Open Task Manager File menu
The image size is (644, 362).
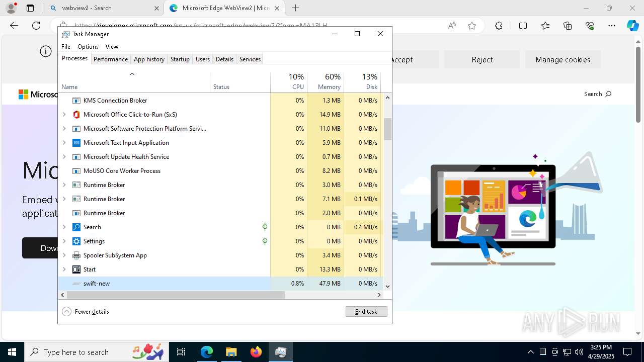tap(66, 47)
